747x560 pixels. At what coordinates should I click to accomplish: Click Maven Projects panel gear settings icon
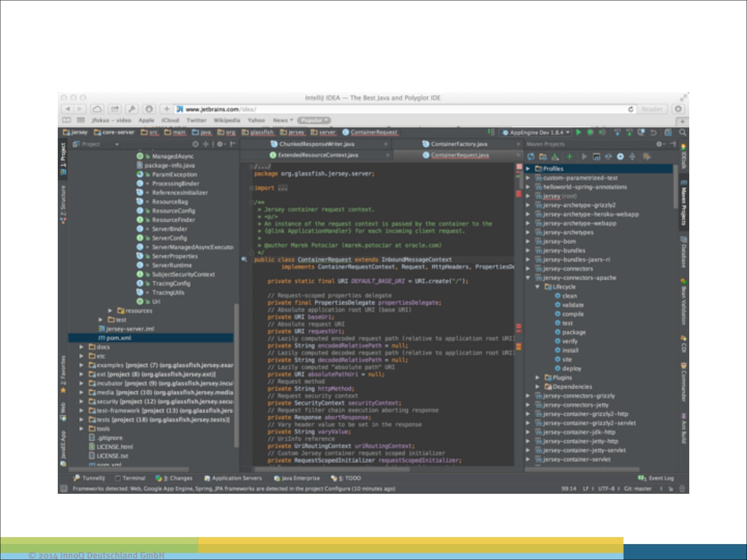(660, 144)
